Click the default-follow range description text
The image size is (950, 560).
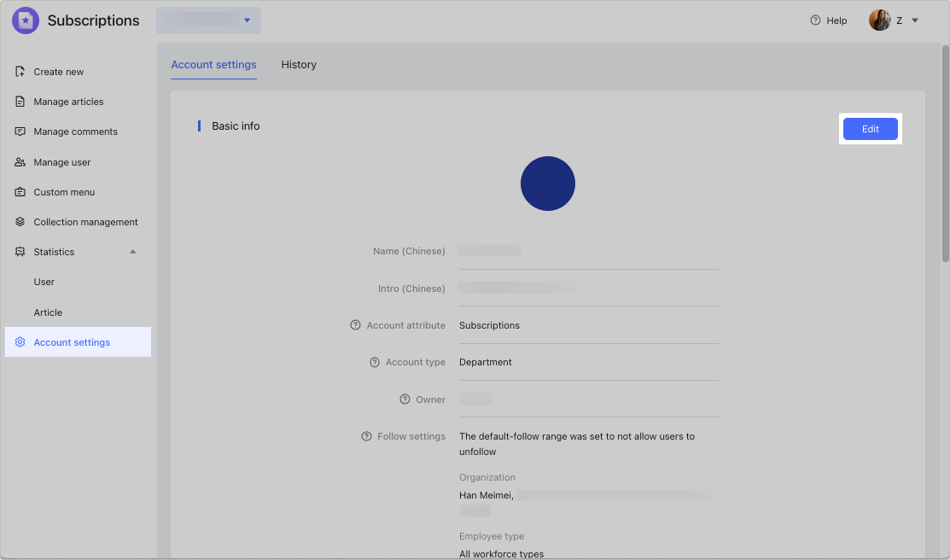[577, 444]
